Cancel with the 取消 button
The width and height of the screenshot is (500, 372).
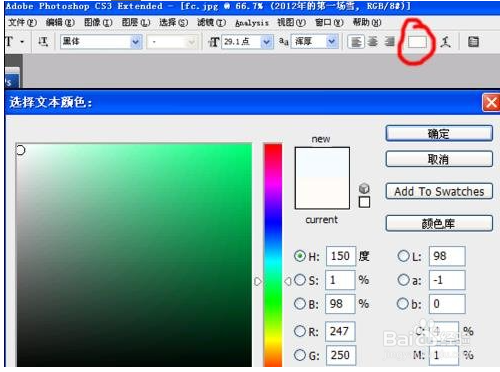tap(439, 159)
